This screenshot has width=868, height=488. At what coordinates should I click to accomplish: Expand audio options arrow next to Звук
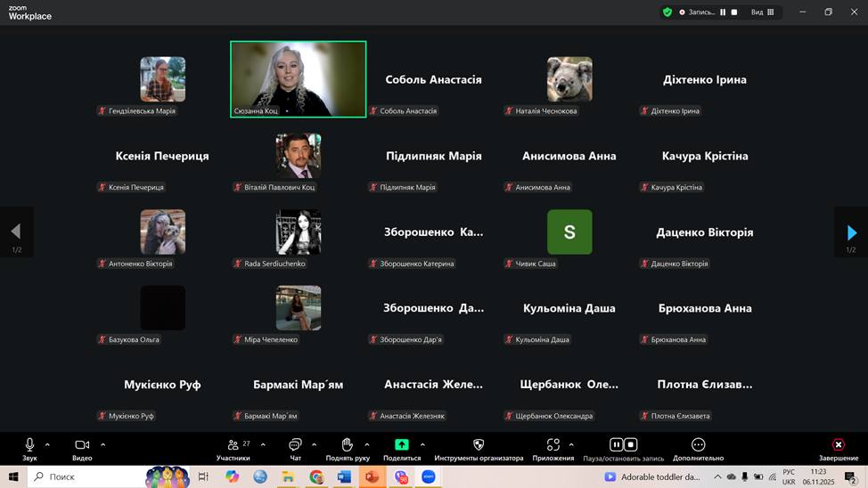tap(47, 444)
